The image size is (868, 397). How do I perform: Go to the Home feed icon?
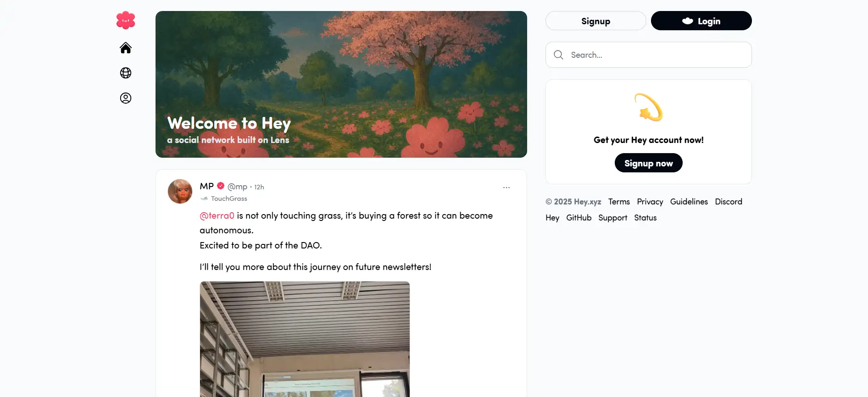coord(126,48)
